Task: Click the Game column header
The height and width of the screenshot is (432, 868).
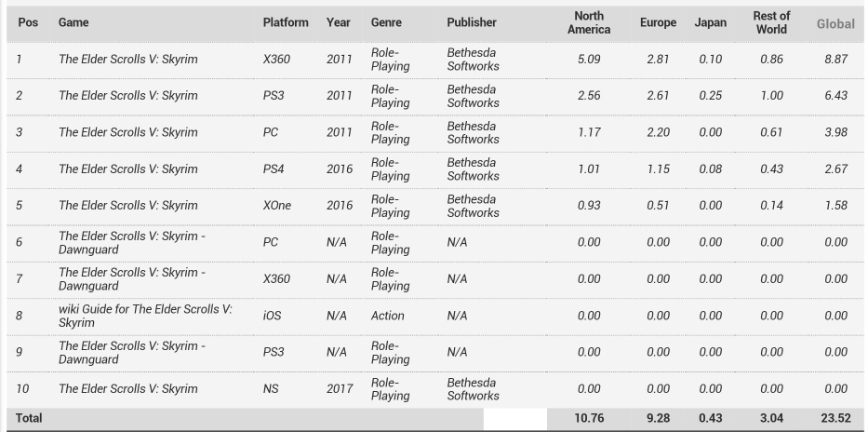Action: tap(73, 22)
